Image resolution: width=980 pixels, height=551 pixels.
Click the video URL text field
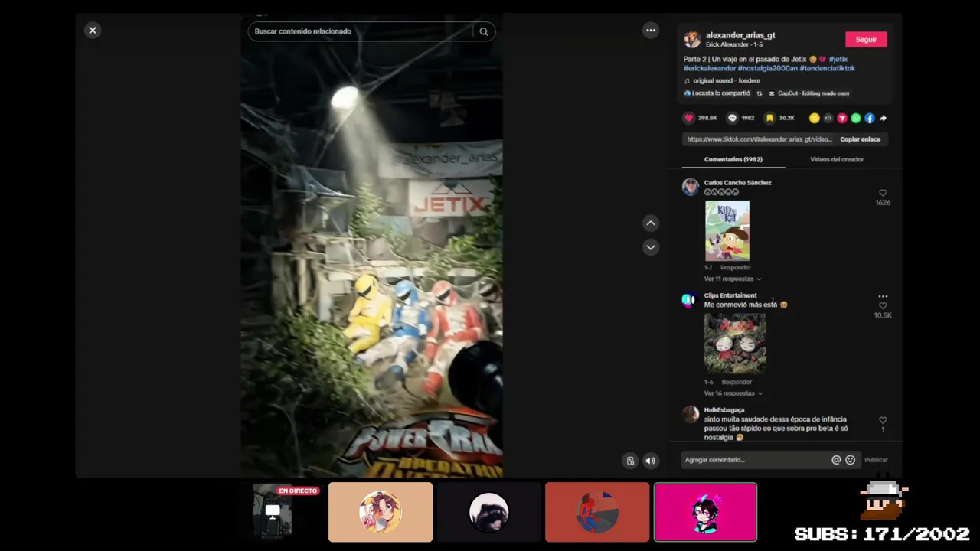pyautogui.click(x=759, y=139)
